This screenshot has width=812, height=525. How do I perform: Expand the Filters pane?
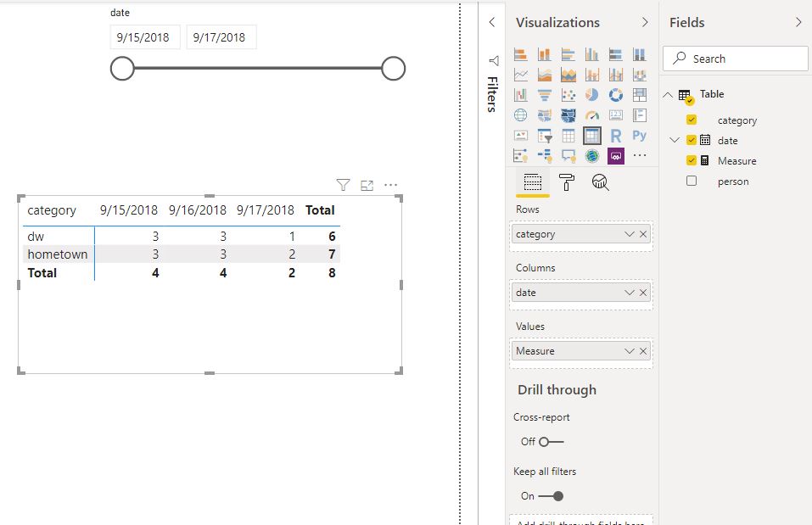492,22
